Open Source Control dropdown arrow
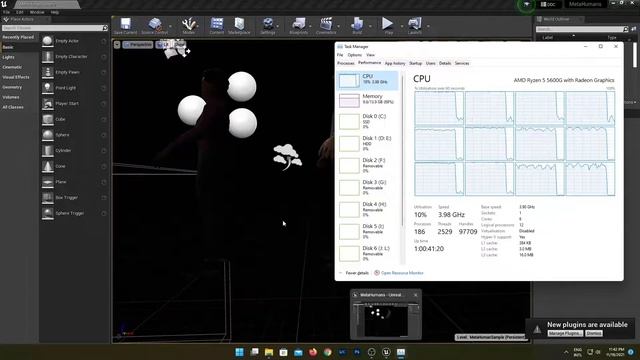Screen dimensions: 640x360 click(171, 26)
